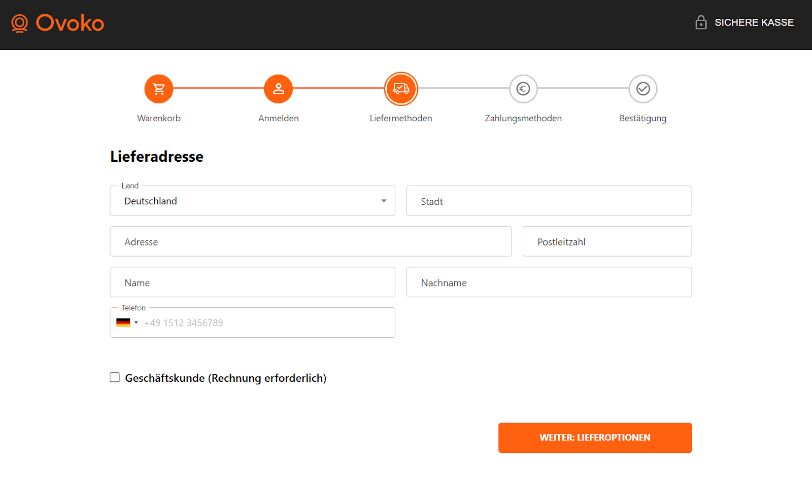Click Weiter: Lieferoptionen button
812x504 pixels.
click(x=595, y=438)
